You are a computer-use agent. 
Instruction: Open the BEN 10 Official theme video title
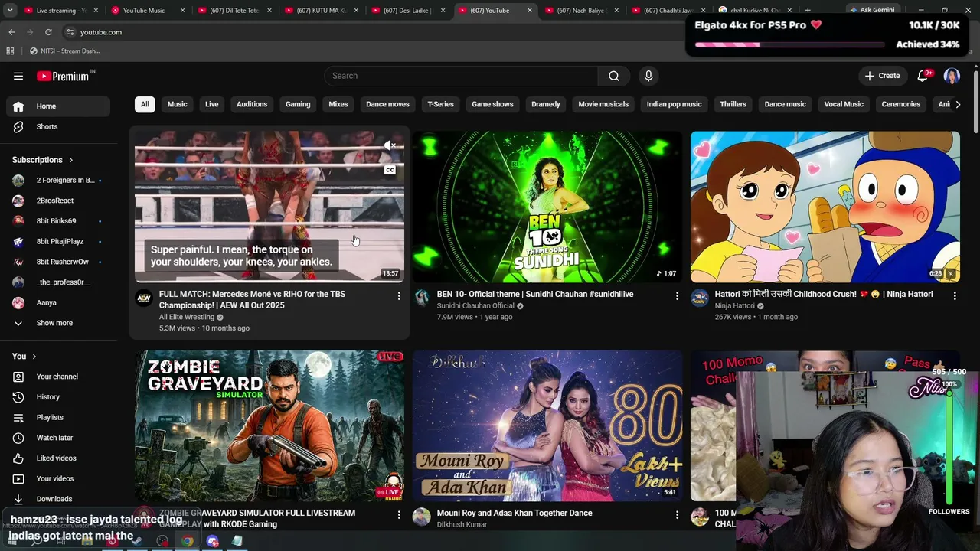point(535,294)
